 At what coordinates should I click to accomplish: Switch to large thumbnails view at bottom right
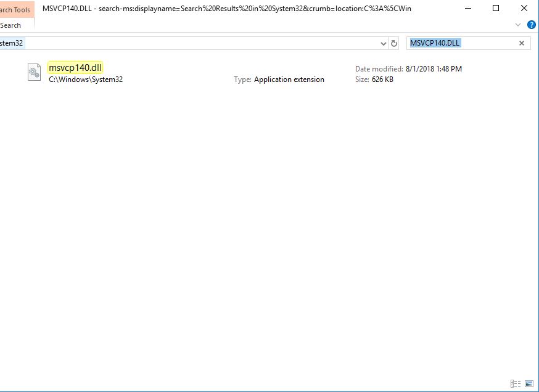(529, 383)
